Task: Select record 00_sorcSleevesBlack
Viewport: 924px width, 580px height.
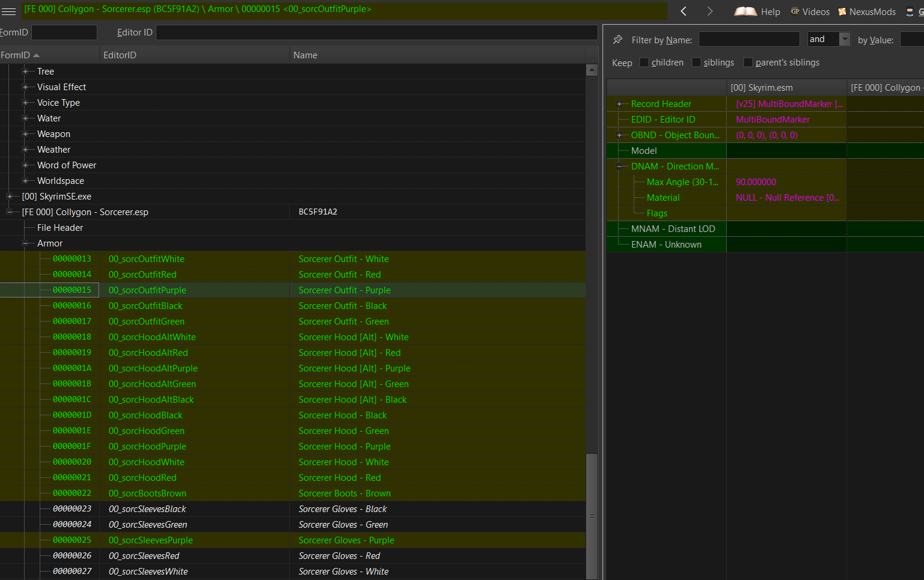Action: (x=292, y=509)
